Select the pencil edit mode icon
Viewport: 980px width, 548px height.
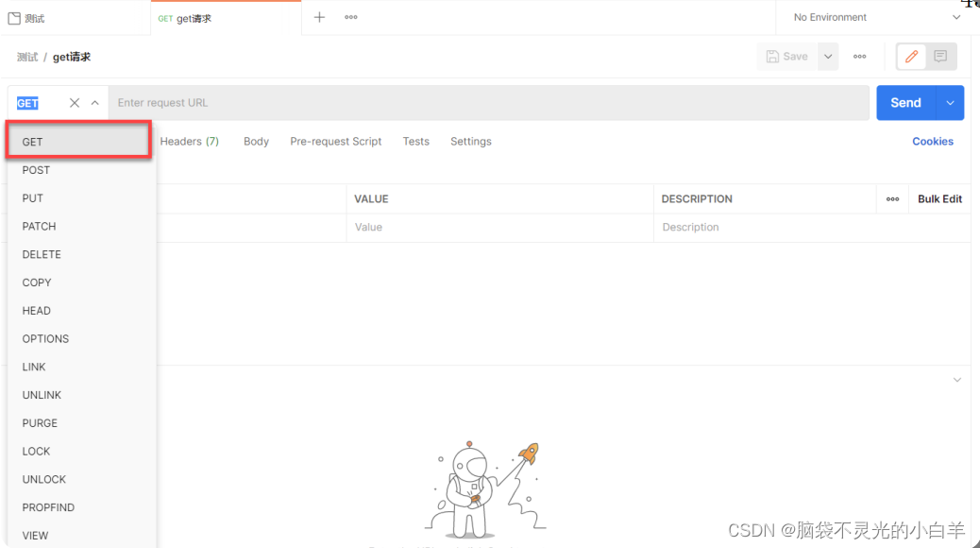(911, 57)
